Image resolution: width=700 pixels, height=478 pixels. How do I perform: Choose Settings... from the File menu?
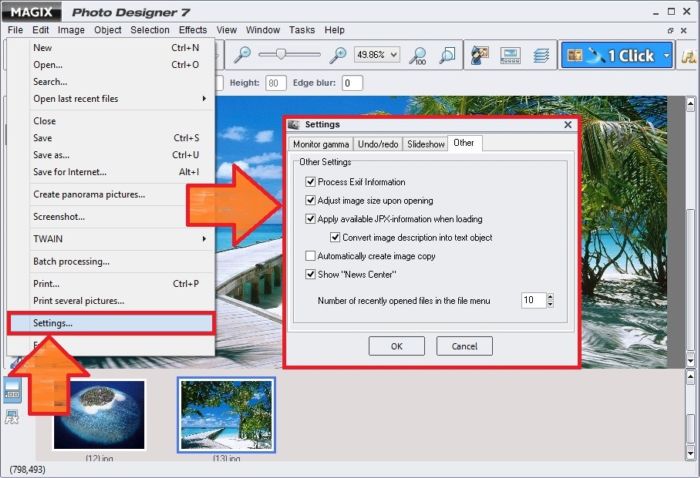click(111, 323)
